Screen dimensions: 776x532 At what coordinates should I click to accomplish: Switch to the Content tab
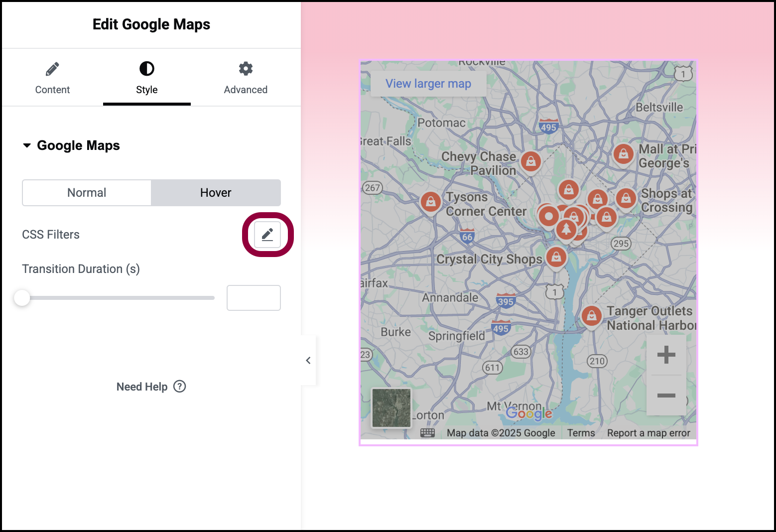pos(52,78)
